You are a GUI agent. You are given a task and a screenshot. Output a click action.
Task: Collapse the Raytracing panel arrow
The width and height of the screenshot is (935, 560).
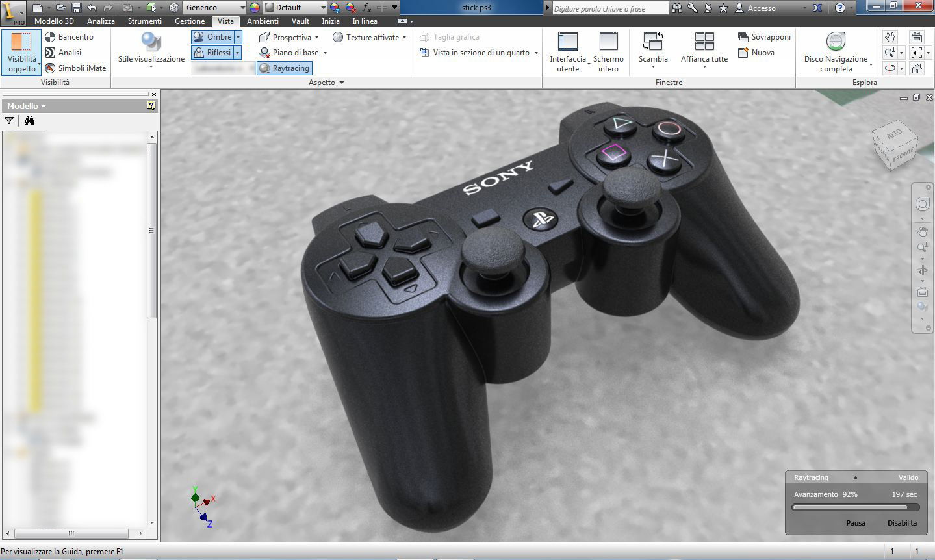pyautogui.click(x=856, y=477)
